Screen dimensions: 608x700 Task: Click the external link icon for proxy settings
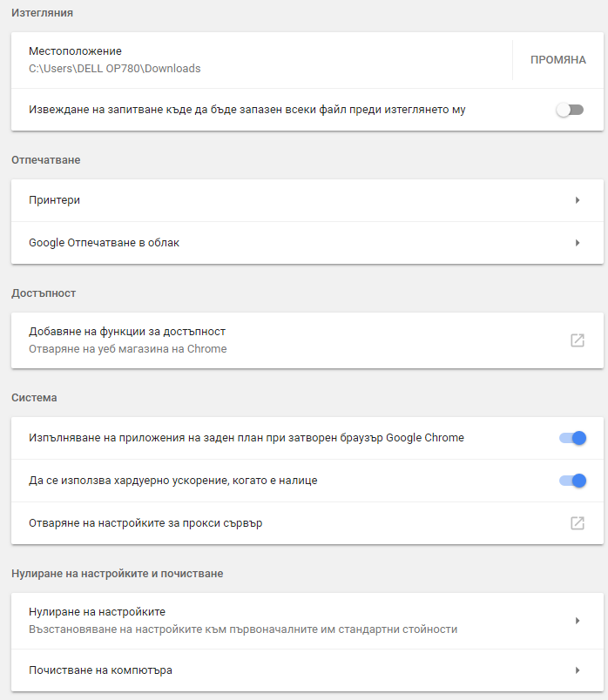[577, 523]
